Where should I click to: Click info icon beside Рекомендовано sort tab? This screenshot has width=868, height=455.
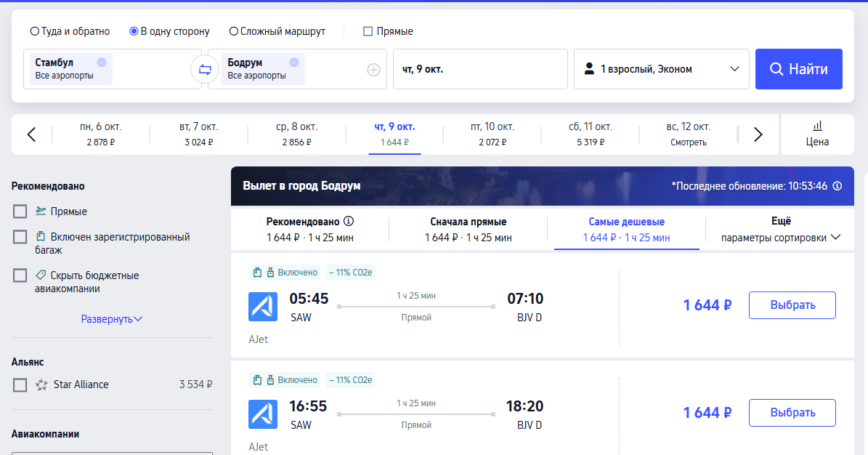(x=348, y=221)
